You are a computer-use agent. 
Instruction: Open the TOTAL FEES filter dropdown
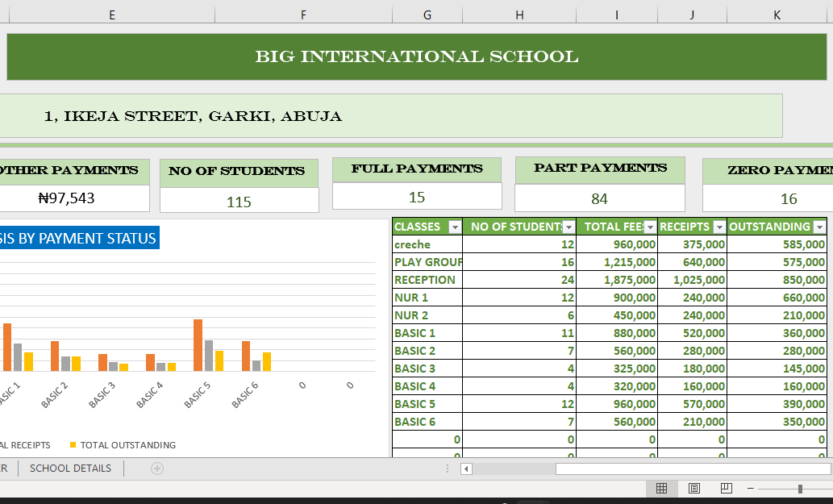coord(651,227)
